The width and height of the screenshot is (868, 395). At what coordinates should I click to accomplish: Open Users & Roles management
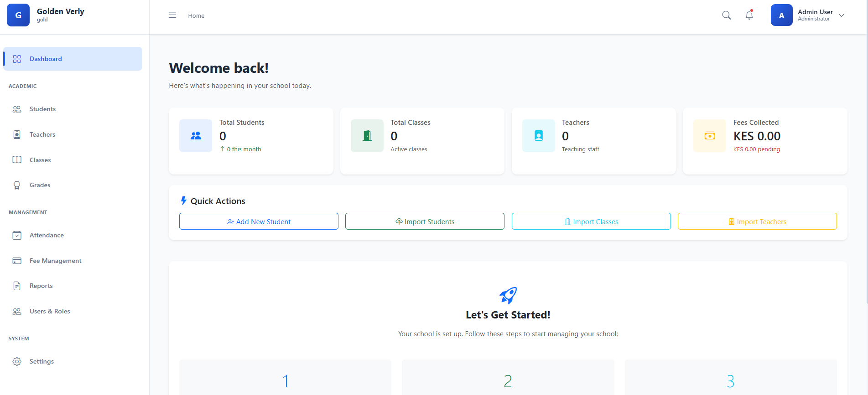point(73,312)
